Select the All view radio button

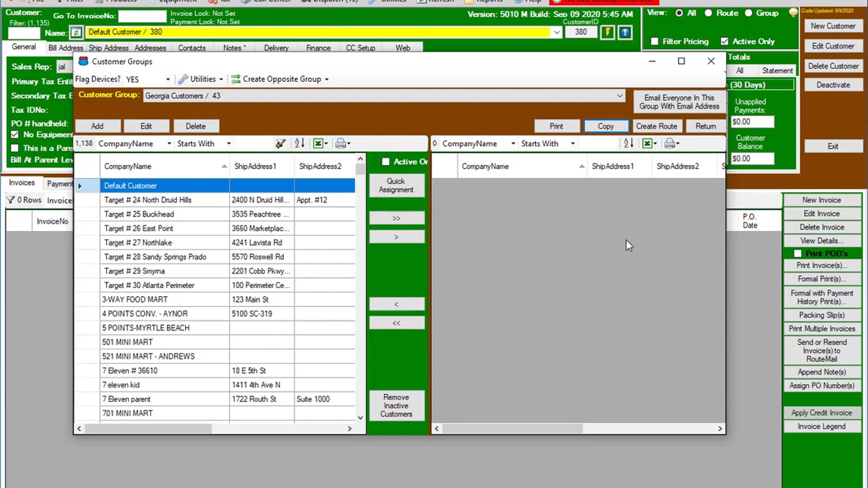coord(679,13)
